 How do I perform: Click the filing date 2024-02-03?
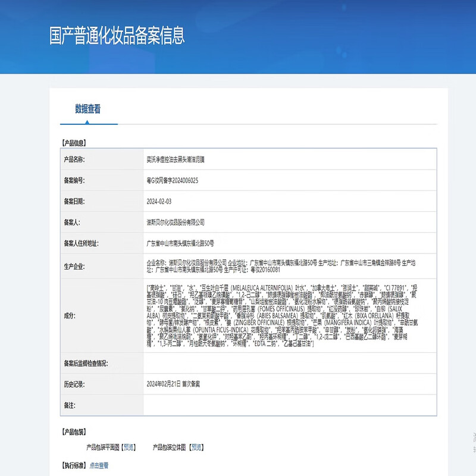point(159,202)
